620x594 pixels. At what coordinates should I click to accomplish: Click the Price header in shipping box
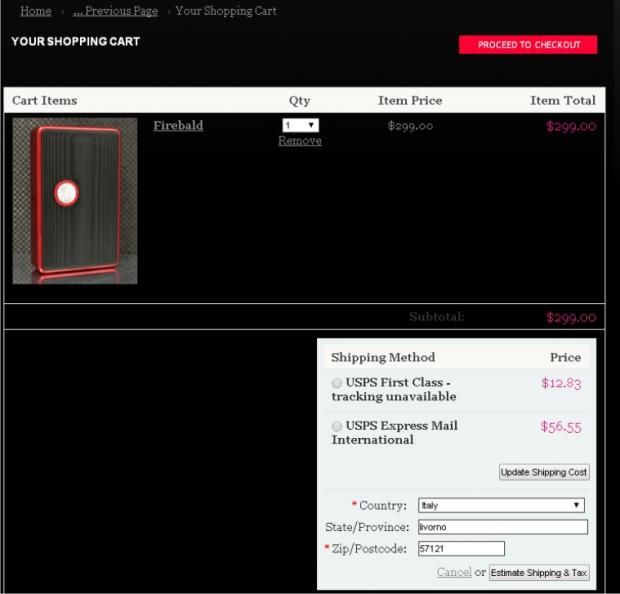565,358
